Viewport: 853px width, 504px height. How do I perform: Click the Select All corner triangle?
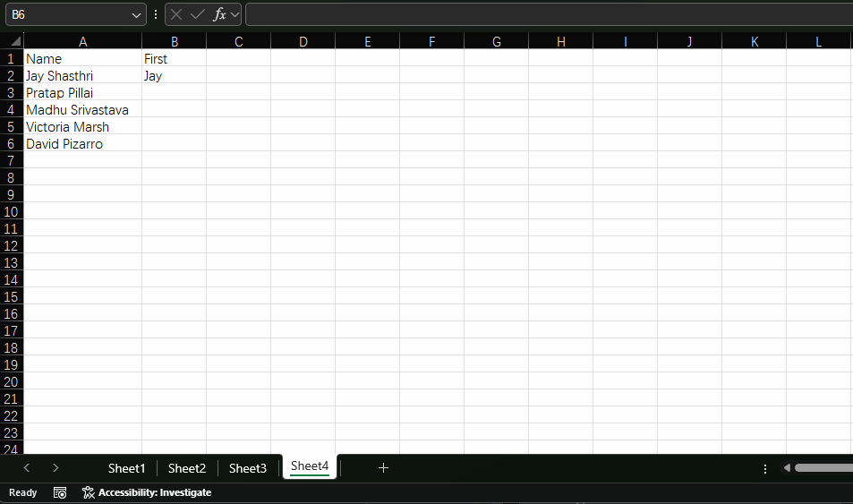point(16,41)
